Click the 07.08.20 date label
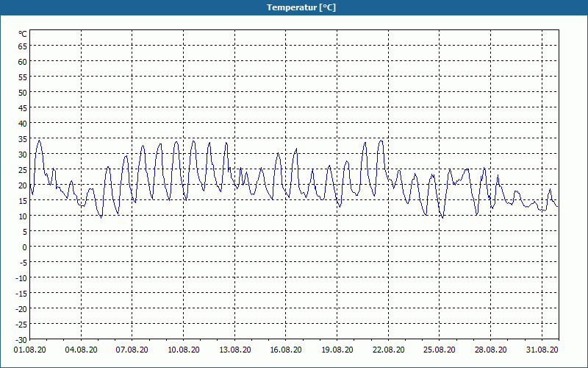Image resolution: width=588 pixels, height=368 pixels. pyautogui.click(x=132, y=350)
